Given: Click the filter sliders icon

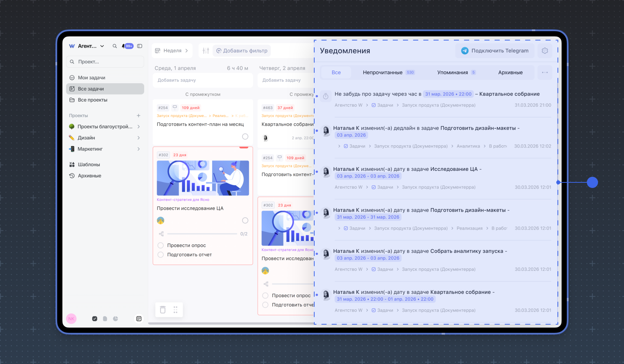Looking at the screenshot, I should click(x=206, y=51).
